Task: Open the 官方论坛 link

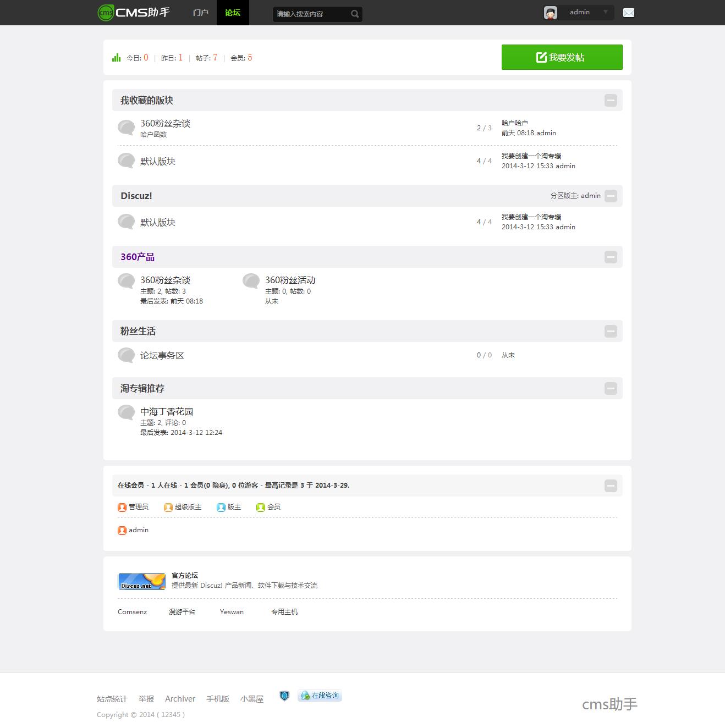Action: point(185,575)
